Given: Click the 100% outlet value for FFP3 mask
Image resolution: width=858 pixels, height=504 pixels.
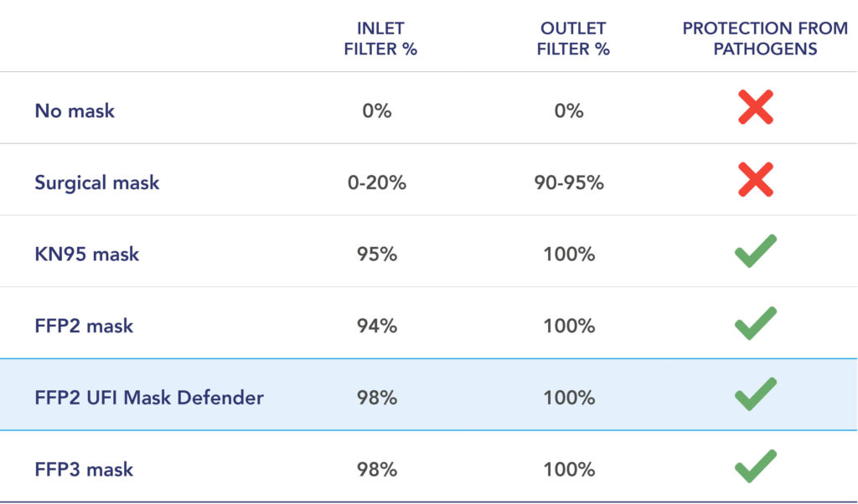Looking at the screenshot, I should click(569, 469).
